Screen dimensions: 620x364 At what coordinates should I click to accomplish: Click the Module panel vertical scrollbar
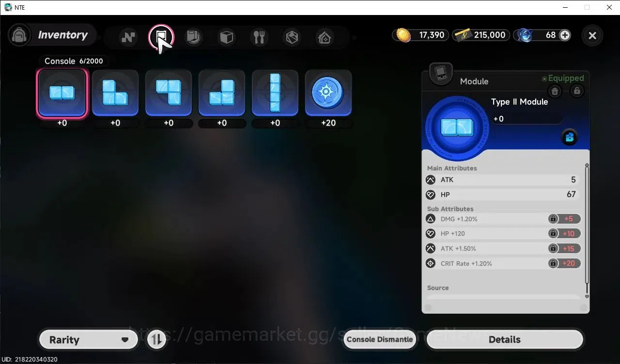point(587,230)
